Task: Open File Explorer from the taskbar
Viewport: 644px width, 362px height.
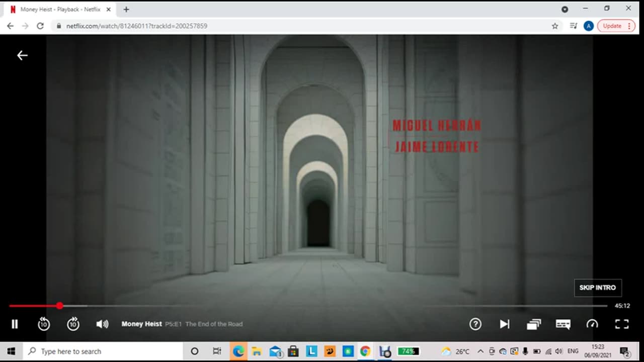Action: (257, 351)
